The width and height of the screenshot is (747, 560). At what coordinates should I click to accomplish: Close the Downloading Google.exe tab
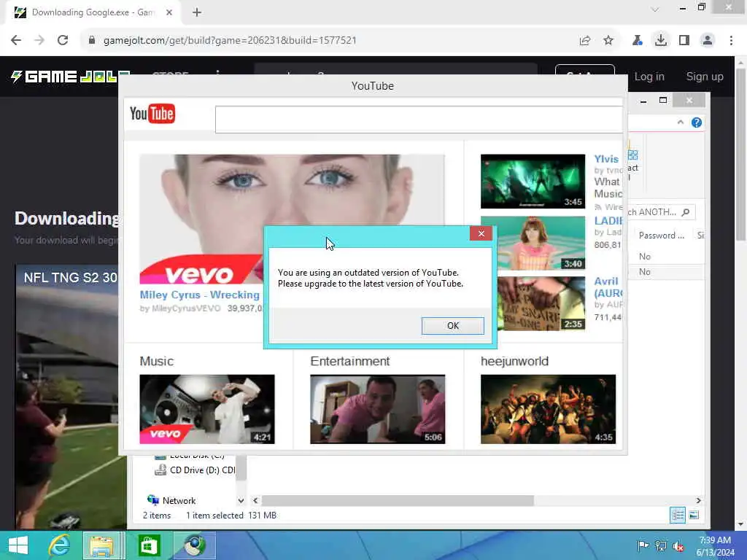tap(169, 12)
